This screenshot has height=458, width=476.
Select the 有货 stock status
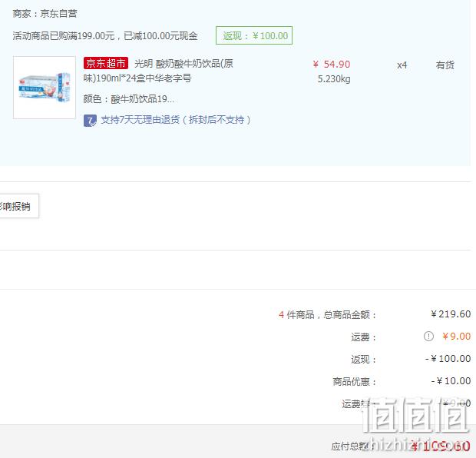point(445,65)
